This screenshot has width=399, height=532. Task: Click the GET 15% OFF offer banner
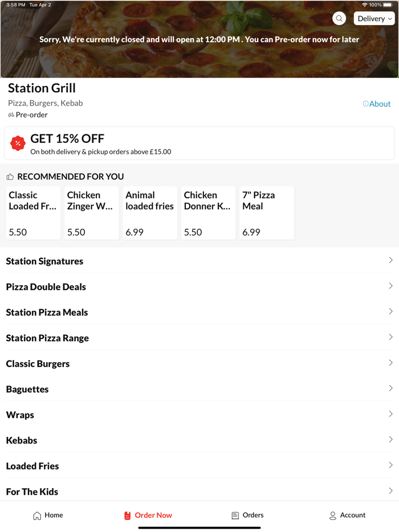(x=199, y=143)
